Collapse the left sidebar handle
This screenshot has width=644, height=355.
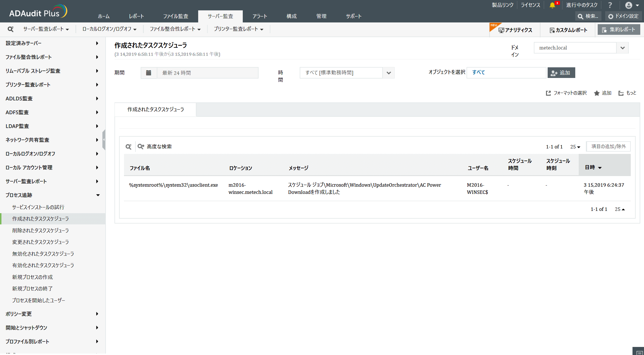tap(104, 140)
